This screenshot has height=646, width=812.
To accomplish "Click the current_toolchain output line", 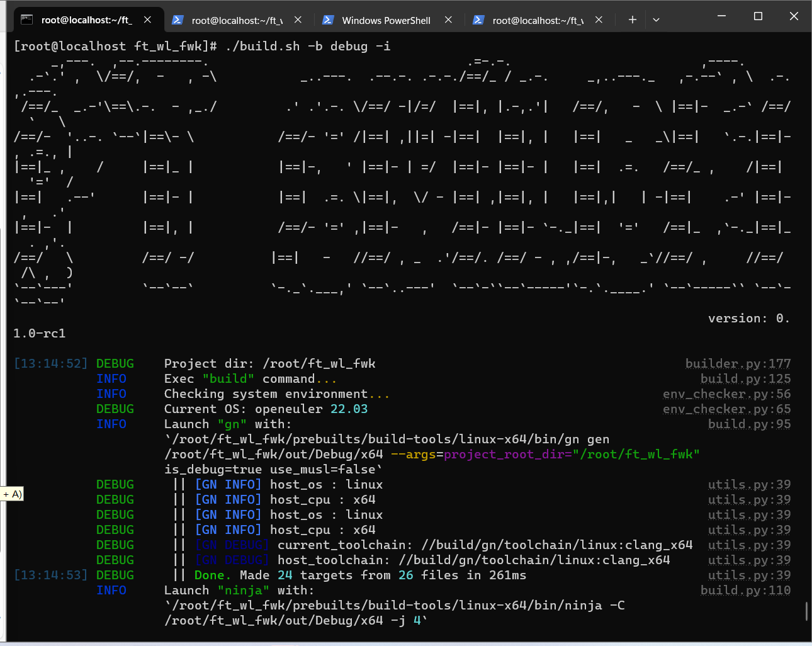I will click(485, 545).
